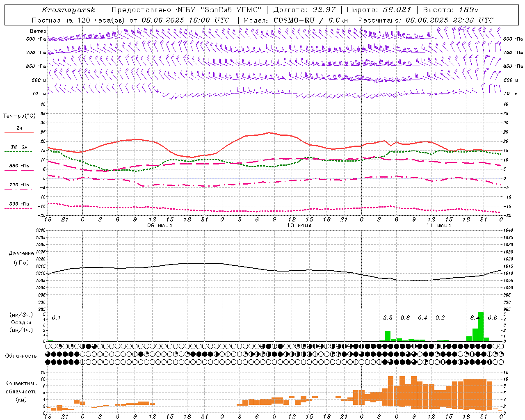This screenshot has width=525, height=420.
Task: Click the 11 июня date label
Action: (438, 226)
